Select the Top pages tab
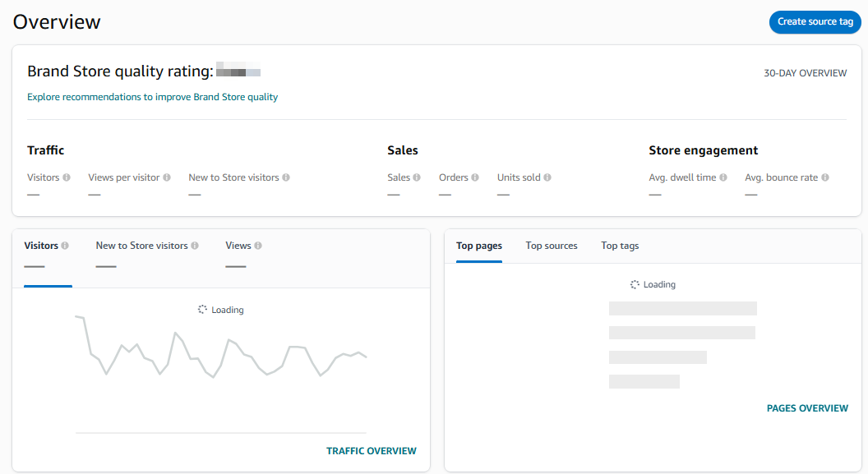The image size is (868, 474). coord(479,246)
